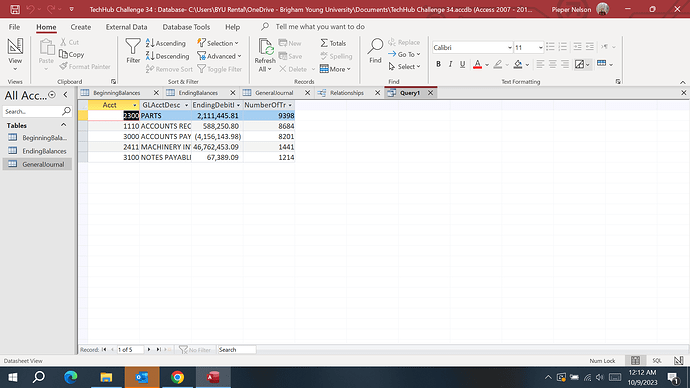
Task: Collapse the navigation pane shutter button
Action: pos(66,95)
